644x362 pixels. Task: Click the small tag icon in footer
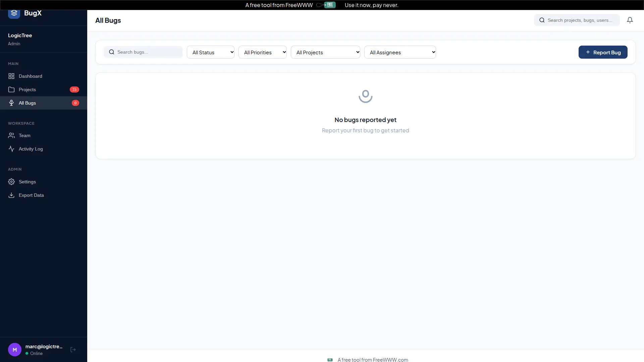pyautogui.click(x=330, y=360)
